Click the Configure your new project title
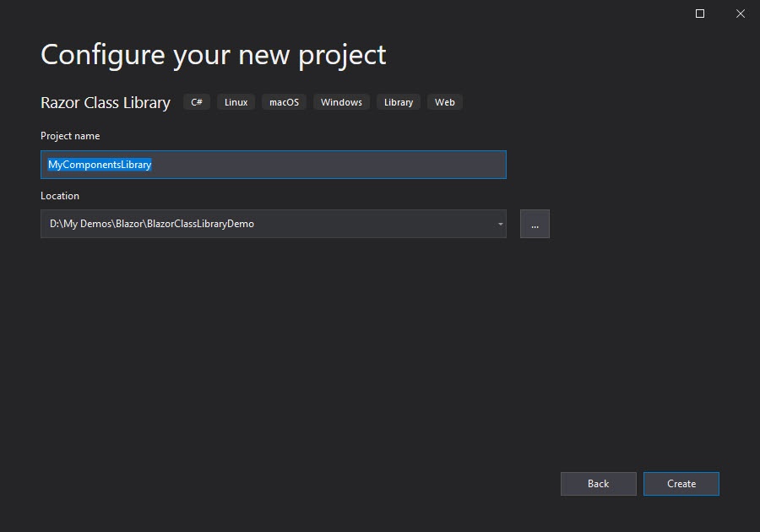The height and width of the screenshot is (532, 760). tap(214, 55)
